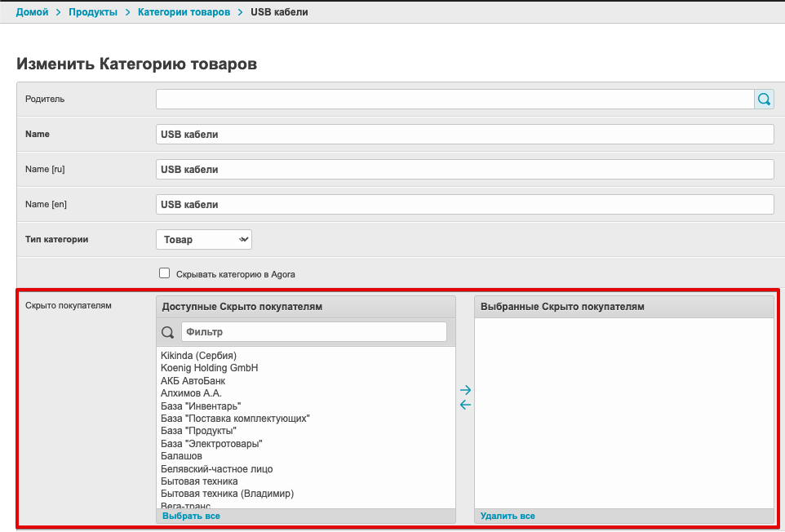Select 'Kikinda (Сербия)' in available list
The width and height of the screenshot is (785, 532).
(x=198, y=356)
